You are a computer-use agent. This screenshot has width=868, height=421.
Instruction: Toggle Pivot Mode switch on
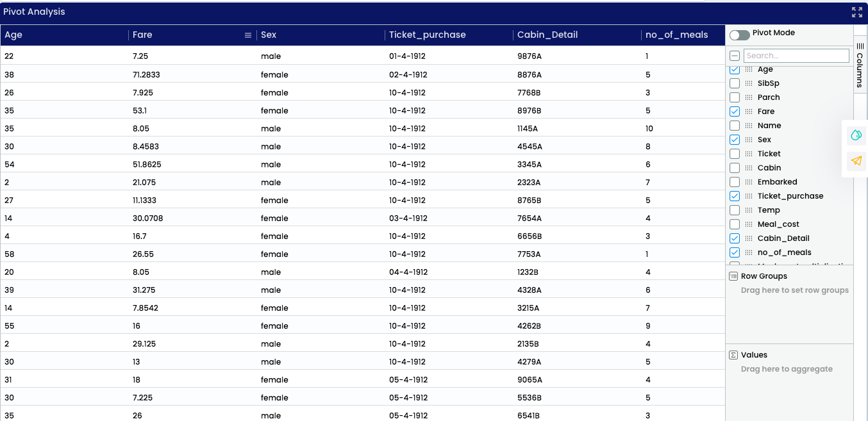739,35
